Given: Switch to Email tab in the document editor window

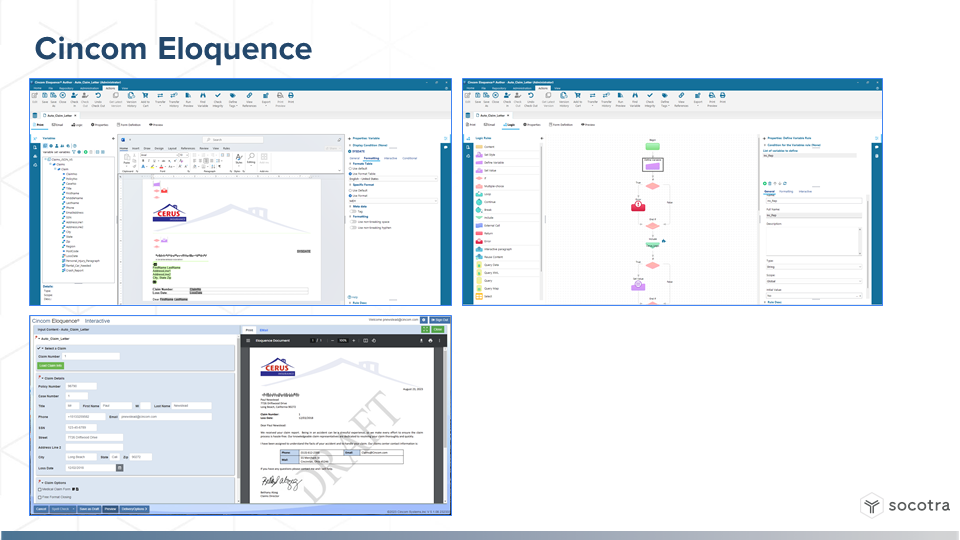Looking at the screenshot, I should coord(58,125).
